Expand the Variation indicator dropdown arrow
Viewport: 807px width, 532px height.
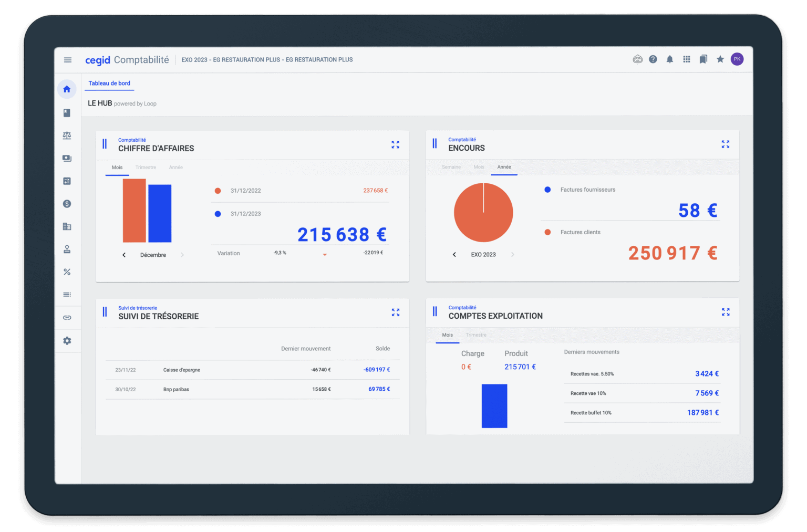[x=325, y=254]
